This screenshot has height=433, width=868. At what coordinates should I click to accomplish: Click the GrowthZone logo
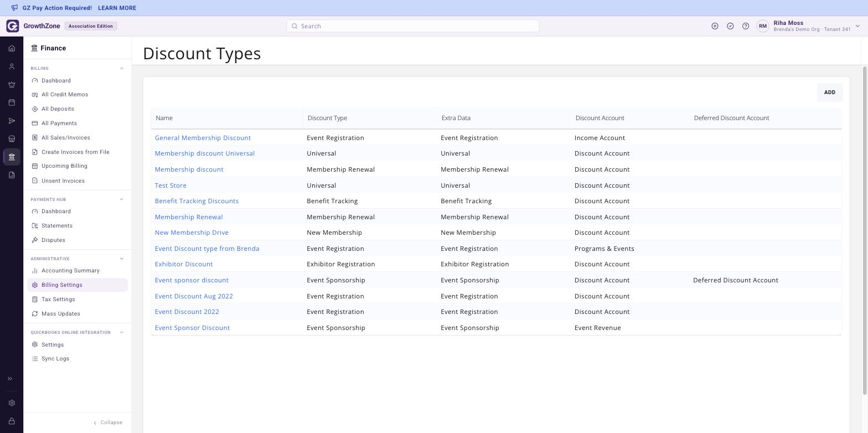(x=13, y=26)
